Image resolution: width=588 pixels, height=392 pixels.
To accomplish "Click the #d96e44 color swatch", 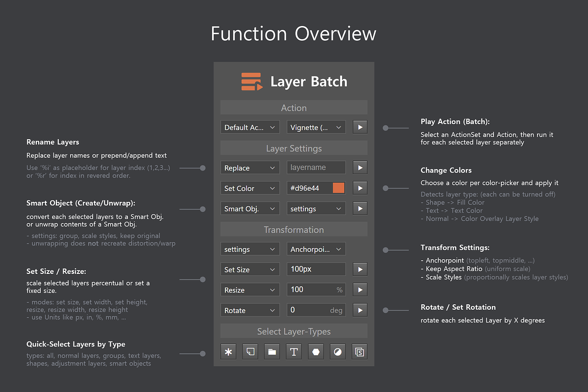I will click(x=337, y=188).
